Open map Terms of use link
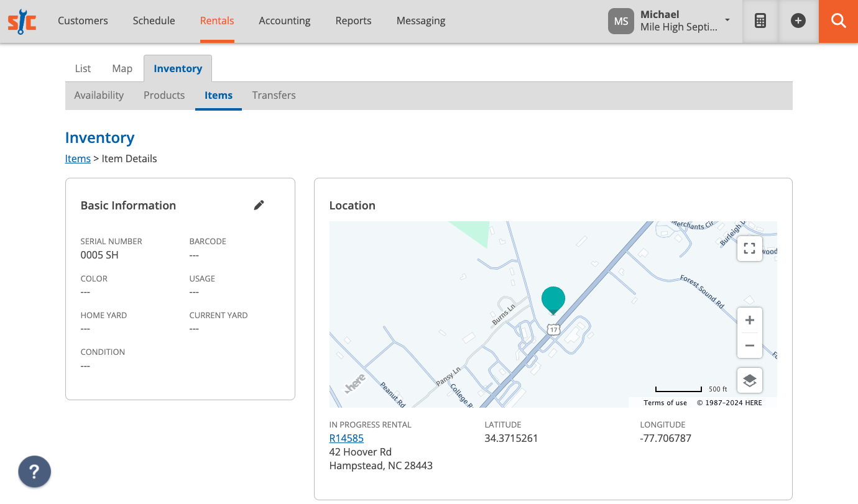Image resolution: width=858 pixels, height=504 pixels. pyautogui.click(x=665, y=403)
